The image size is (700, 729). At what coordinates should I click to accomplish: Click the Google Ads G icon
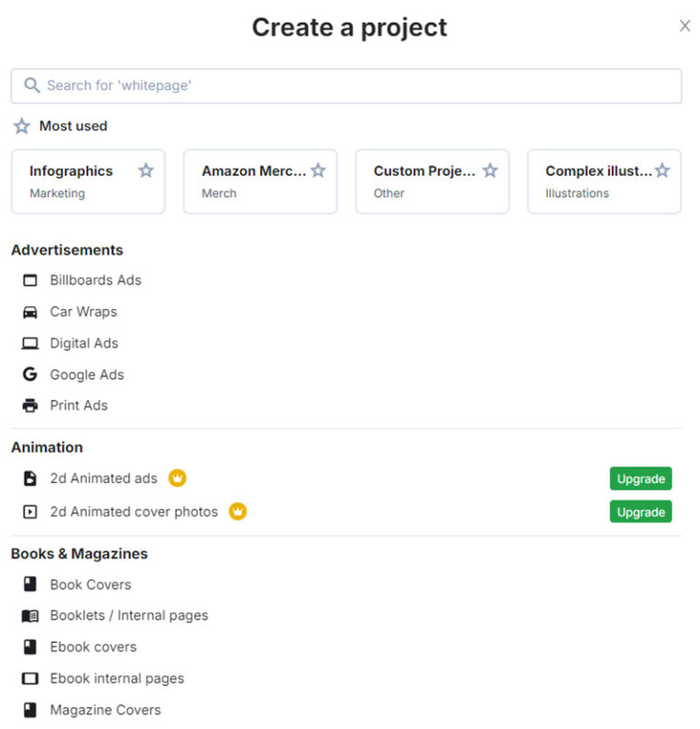(x=30, y=375)
